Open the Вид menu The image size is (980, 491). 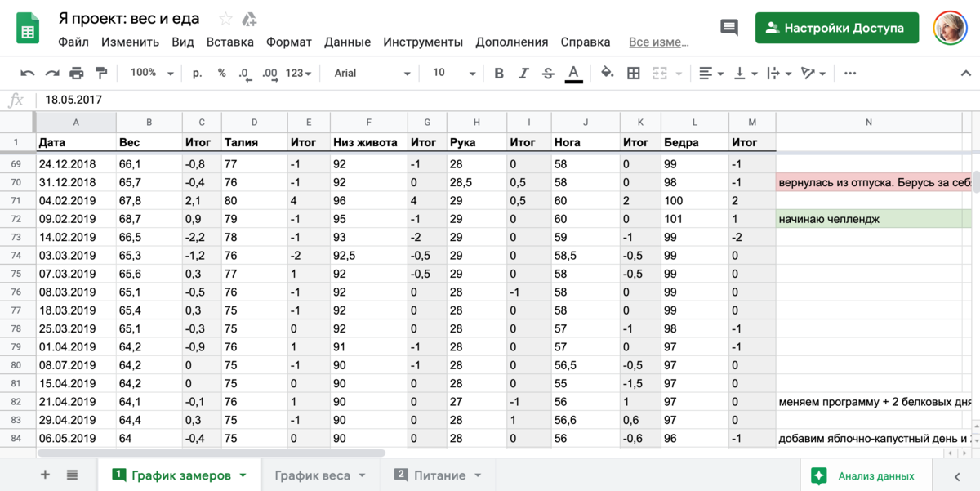point(183,42)
